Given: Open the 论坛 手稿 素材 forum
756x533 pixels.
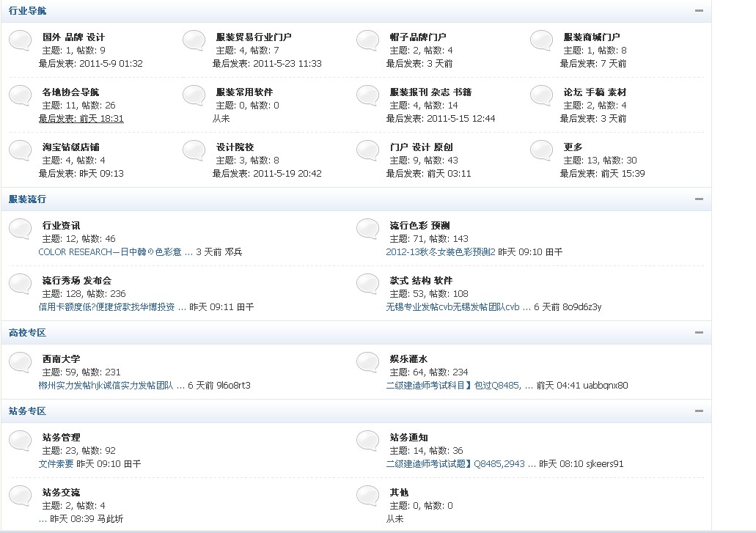Looking at the screenshot, I should pos(595,92).
